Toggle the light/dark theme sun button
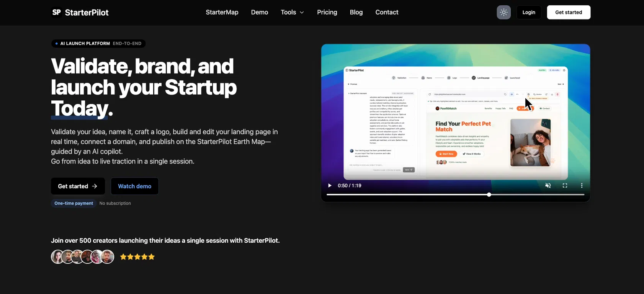 coord(503,12)
